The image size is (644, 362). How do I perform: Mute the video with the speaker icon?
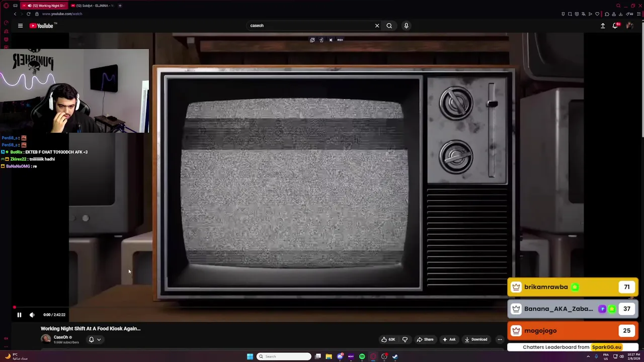pyautogui.click(x=32, y=315)
